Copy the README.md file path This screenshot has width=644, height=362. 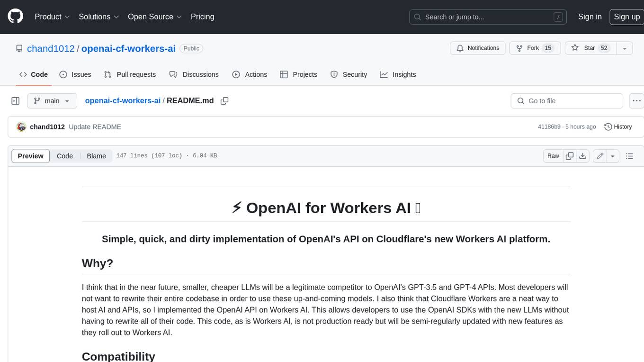(224, 101)
